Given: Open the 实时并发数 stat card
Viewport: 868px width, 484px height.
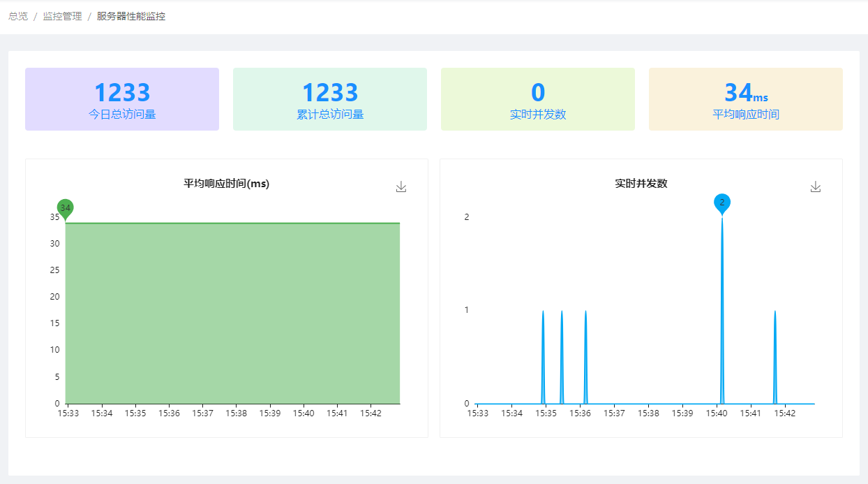Looking at the screenshot, I should click(x=538, y=99).
